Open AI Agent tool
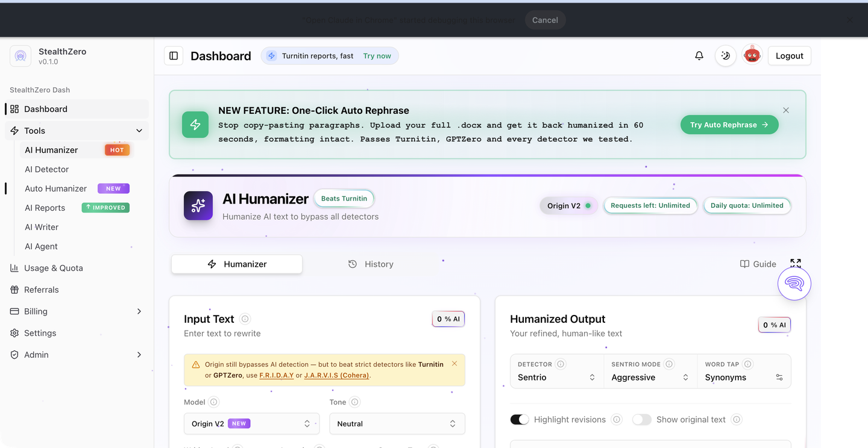Viewport: 868px width, 448px height. point(41,246)
